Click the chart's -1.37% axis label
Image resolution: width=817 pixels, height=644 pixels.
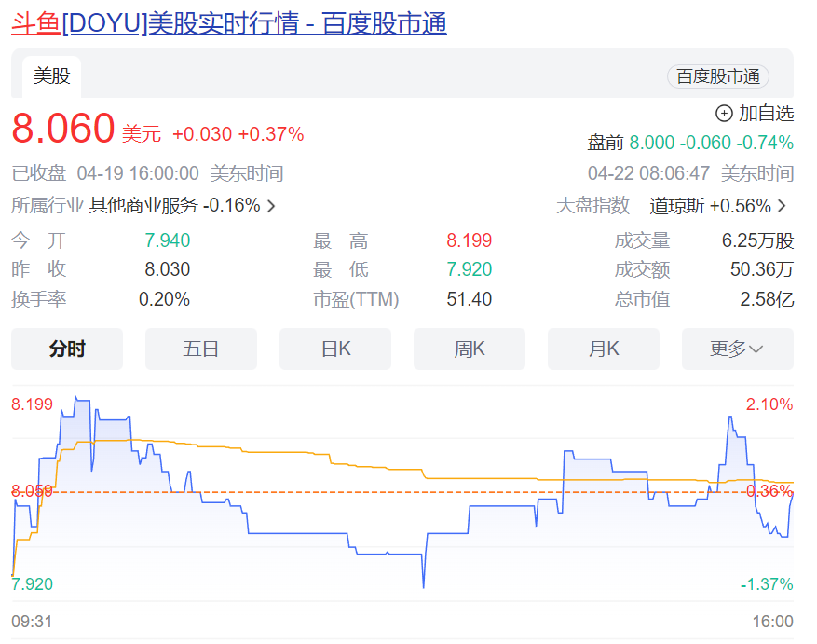click(x=767, y=584)
